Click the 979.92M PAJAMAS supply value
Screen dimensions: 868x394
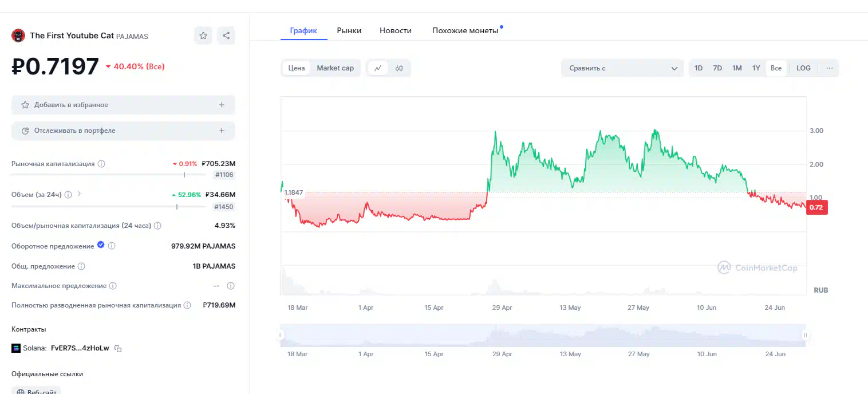coord(203,246)
